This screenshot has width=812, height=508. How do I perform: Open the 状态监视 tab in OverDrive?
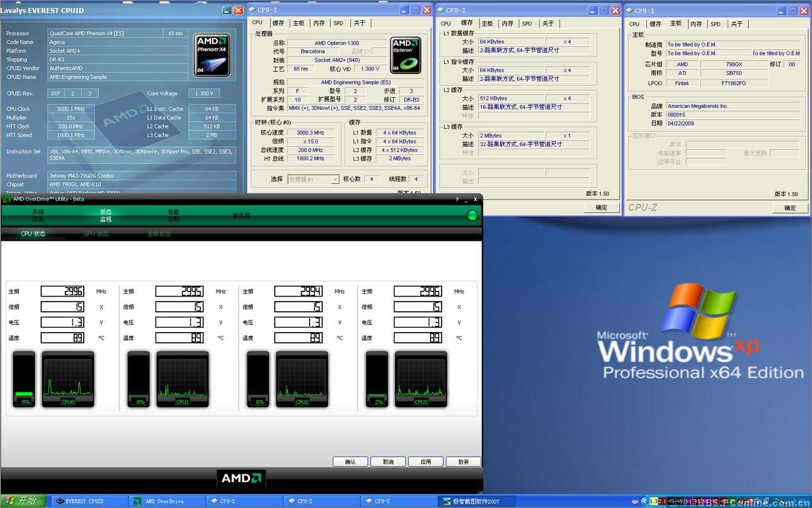pyautogui.click(x=105, y=215)
